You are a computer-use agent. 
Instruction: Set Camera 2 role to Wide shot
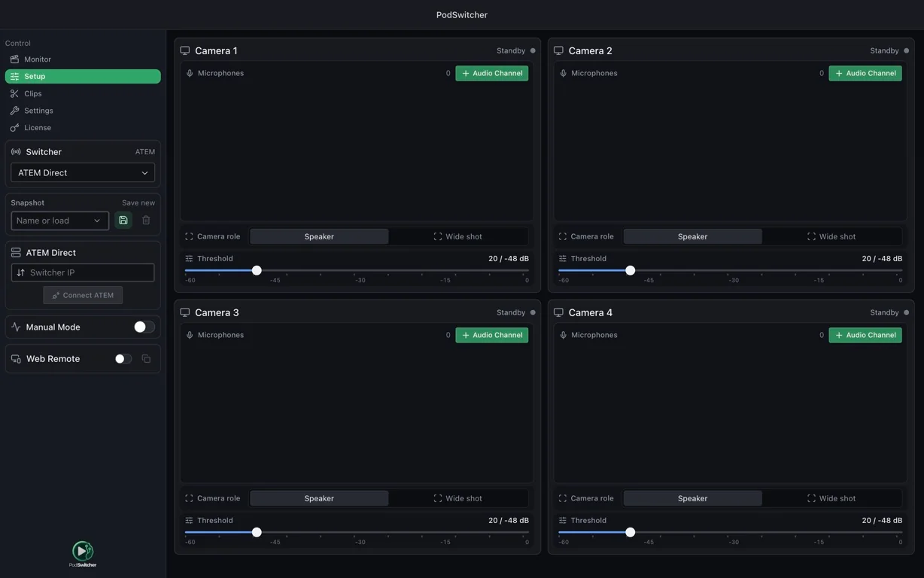click(831, 236)
